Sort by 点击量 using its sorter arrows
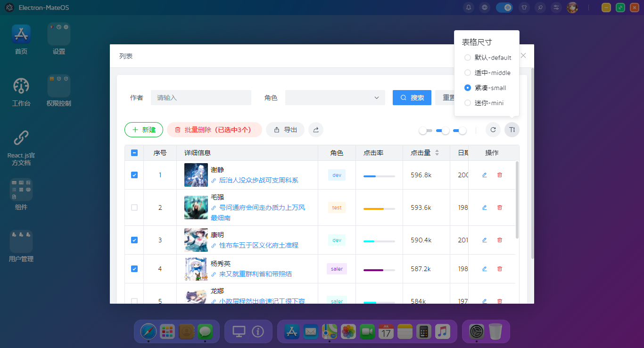This screenshot has width=644, height=348. pos(437,152)
